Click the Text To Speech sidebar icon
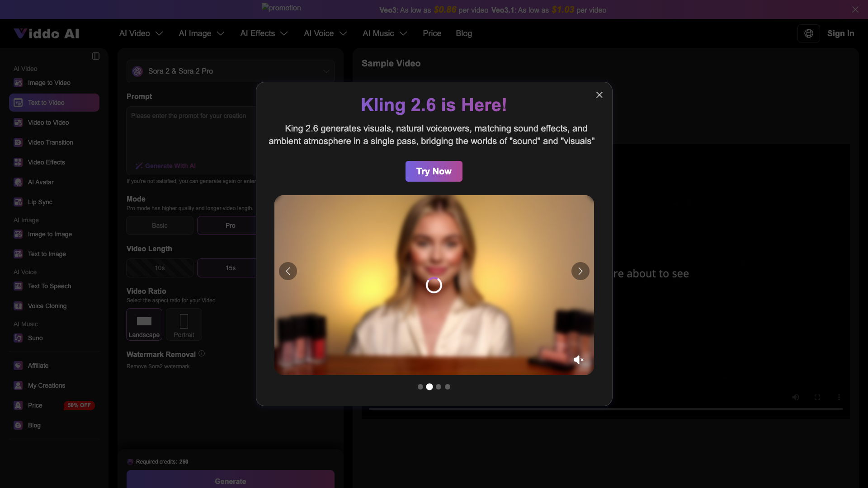Image resolution: width=868 pixels, height=488 pixels. (x=18, y=286)
